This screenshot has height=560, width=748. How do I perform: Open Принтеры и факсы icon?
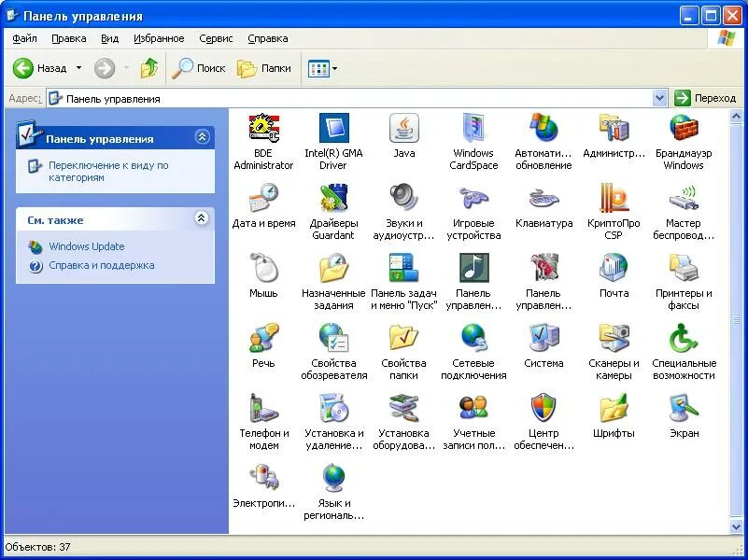coord(684,268)
